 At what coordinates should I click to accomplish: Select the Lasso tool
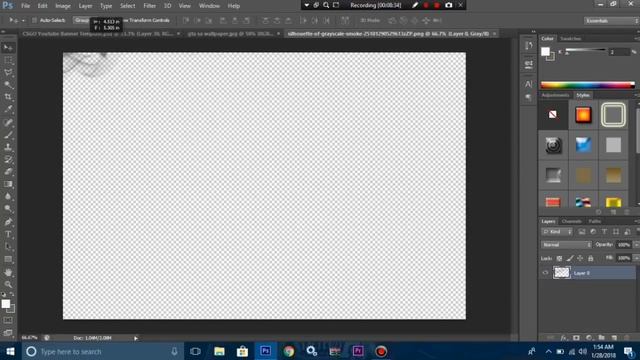tap(8, 73)
